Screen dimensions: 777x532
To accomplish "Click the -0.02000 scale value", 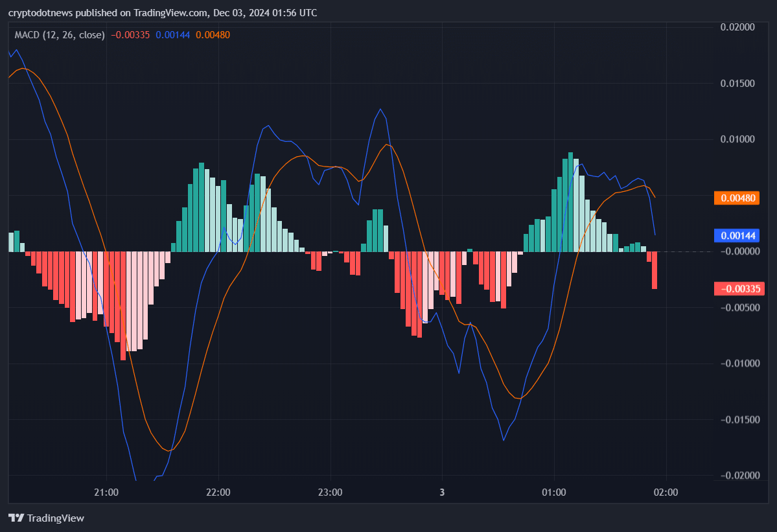I will 740,476.
